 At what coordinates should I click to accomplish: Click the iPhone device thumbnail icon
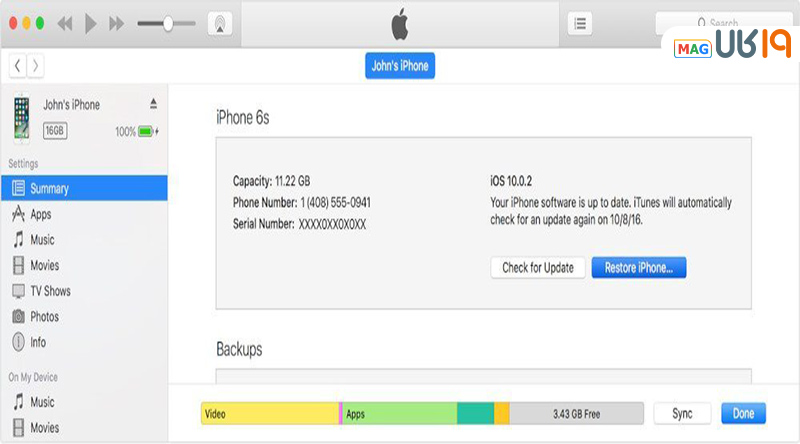(22, 118)
